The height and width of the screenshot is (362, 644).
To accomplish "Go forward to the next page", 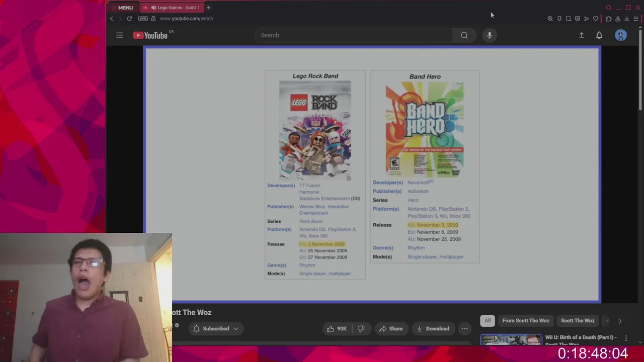I will pyautogui.click(x=120, y=19).
